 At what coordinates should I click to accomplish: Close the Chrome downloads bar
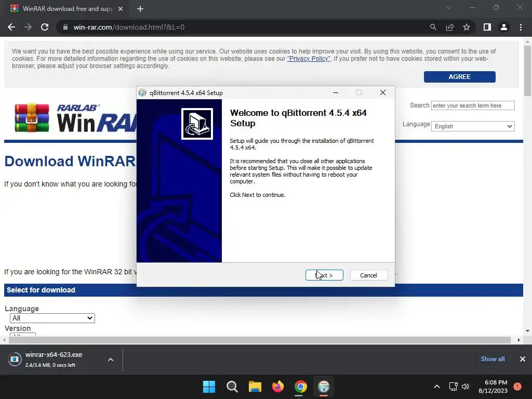point(523,359)
